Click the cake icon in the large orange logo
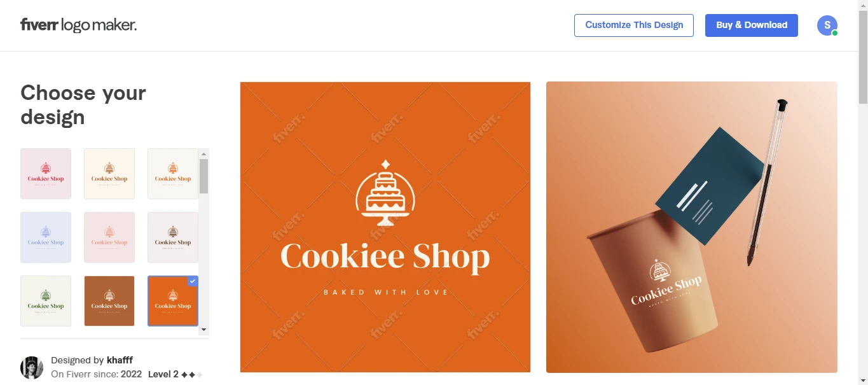The image size is (868, 385). [x=385, y=193]
